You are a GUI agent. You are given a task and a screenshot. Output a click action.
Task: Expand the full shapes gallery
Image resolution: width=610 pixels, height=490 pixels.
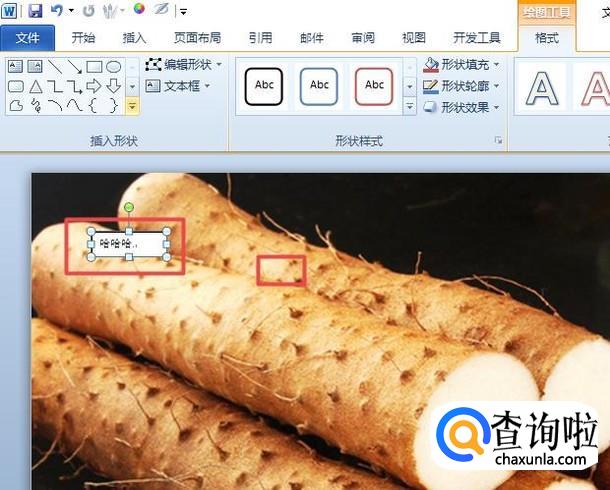click(132, 106)
